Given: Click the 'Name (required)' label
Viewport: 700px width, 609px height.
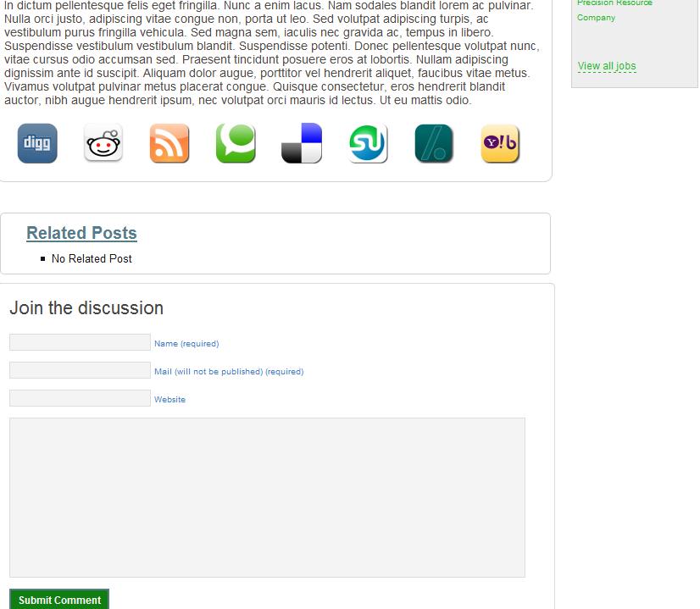Looking at the screenshot, I should pos(186,344).
